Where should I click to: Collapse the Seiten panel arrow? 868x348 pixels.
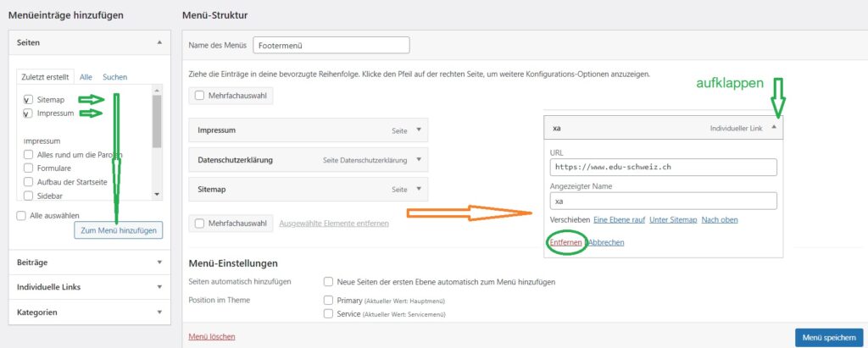point(159,41)
